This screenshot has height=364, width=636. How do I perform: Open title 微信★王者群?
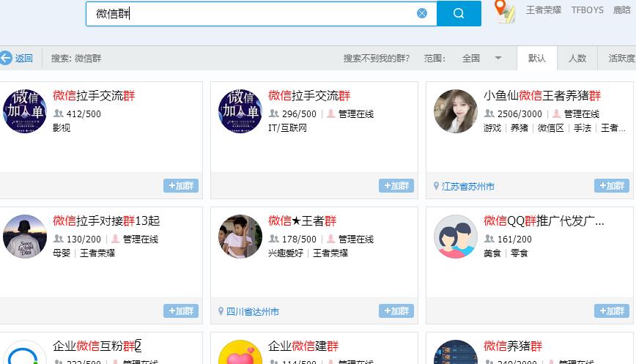[x=302, y=221]
